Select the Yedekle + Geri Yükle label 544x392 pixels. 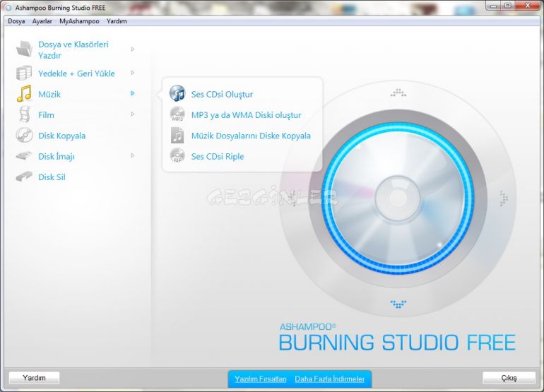tap(76, 73)
